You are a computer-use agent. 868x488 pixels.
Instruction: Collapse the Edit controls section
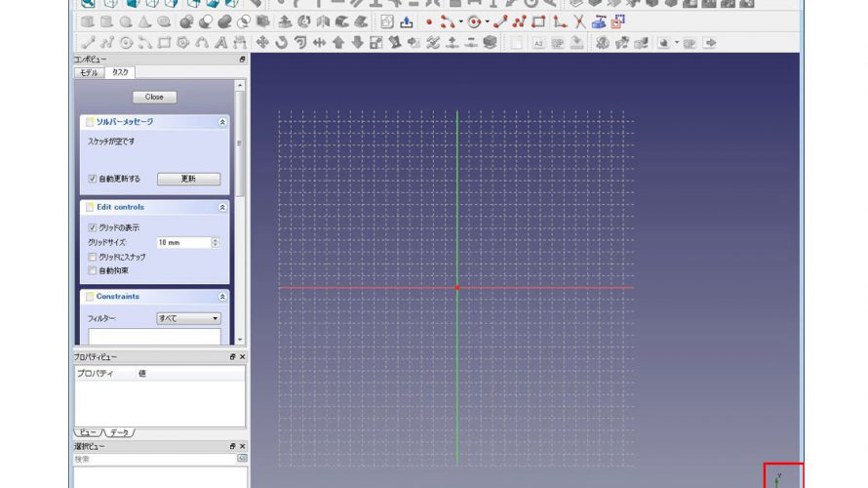(x=222, y=207)
